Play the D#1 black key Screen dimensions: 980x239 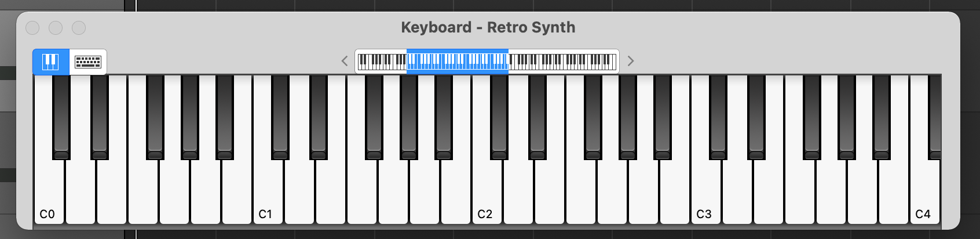[x=319, y=116]
